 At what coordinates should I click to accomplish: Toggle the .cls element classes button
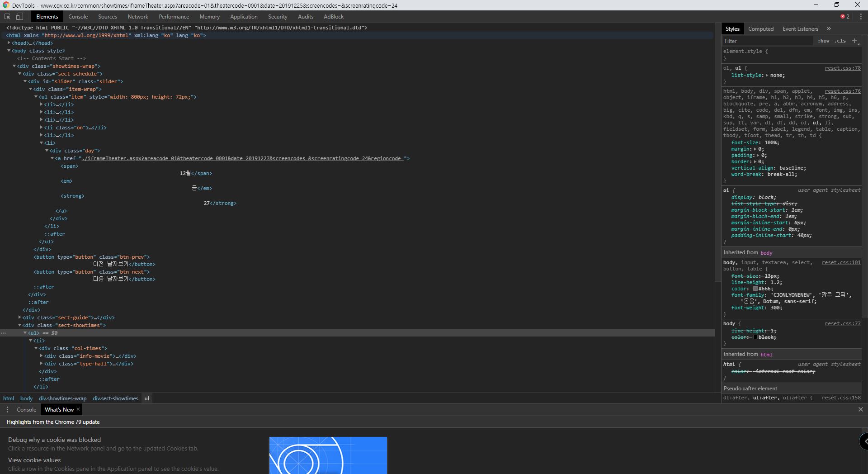coord(840,41)
